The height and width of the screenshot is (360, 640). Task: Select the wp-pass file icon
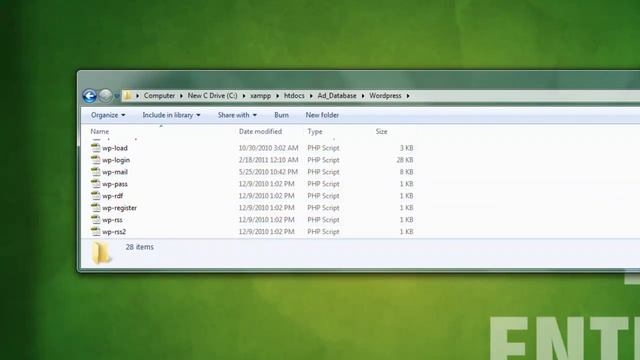click(96, 184)
